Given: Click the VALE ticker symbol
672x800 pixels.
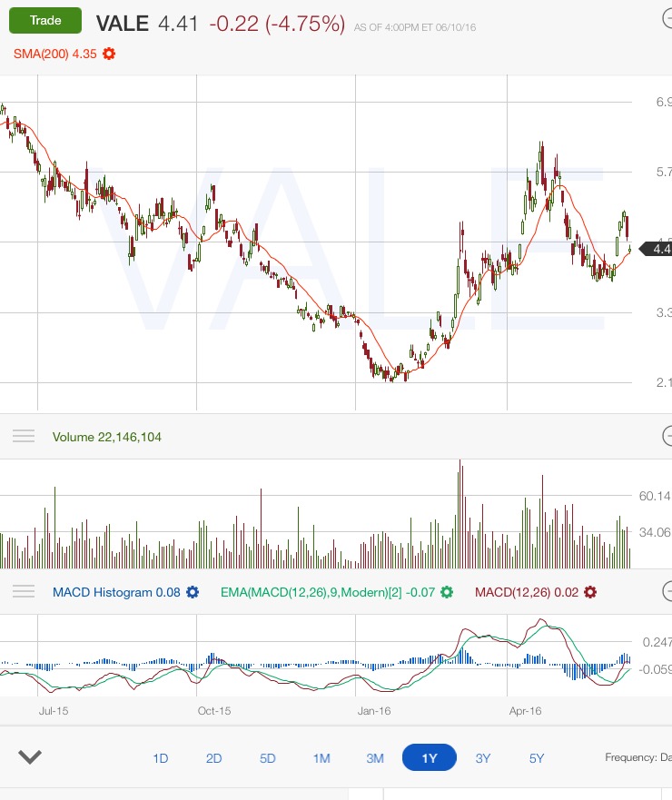Looking at the screenshot, I should point(122,23).
